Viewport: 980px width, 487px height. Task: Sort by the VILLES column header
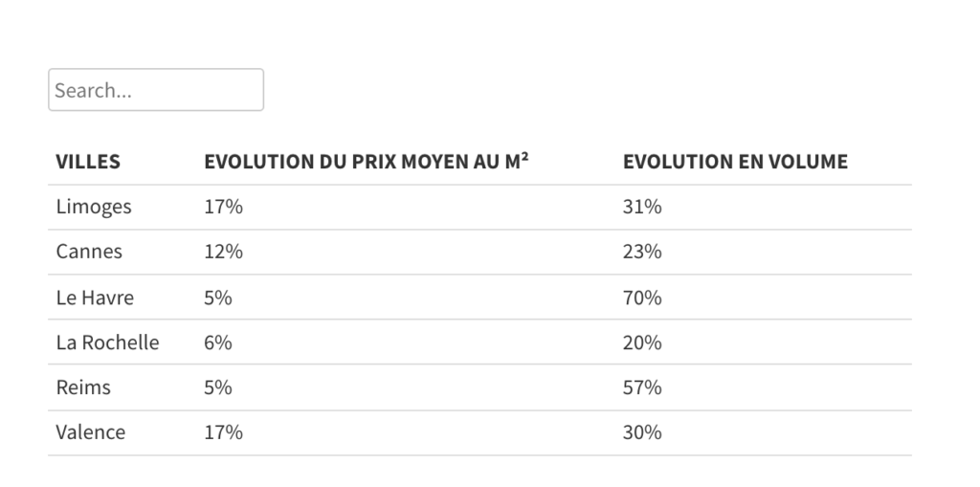click(88, 162)
